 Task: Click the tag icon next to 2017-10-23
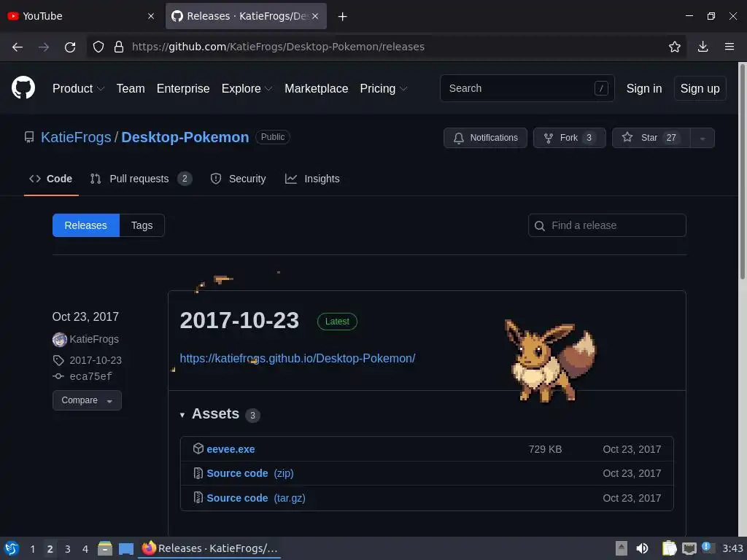coord(58,360)
